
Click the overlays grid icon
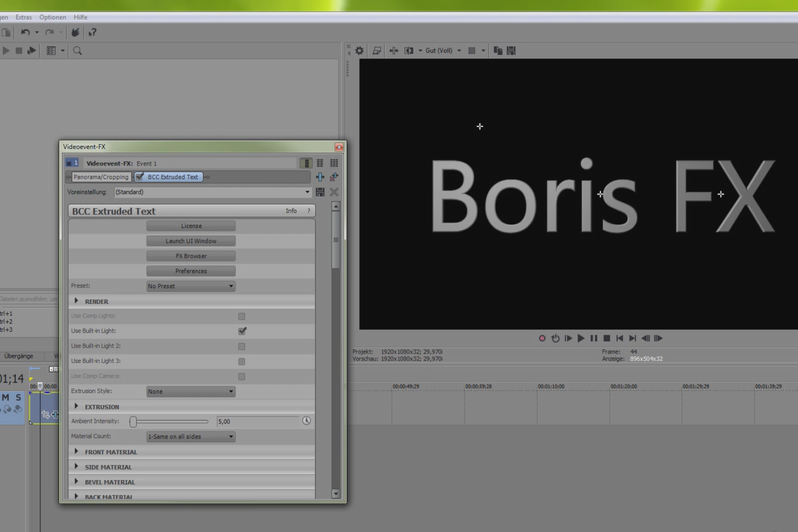[x=471, y=51]
